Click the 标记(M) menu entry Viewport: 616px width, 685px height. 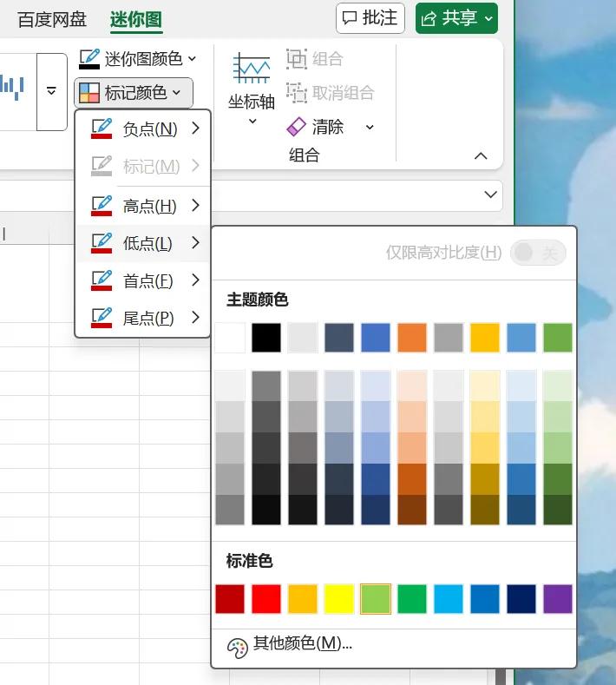click(143, 166)
